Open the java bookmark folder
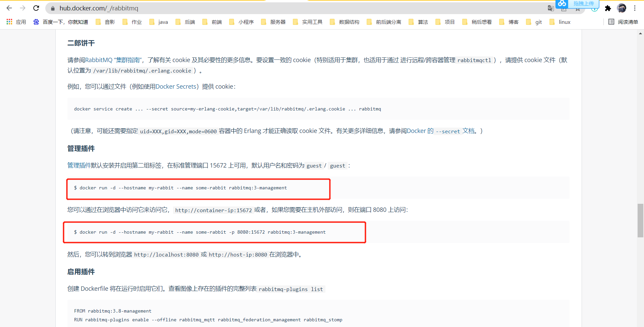 159,22
